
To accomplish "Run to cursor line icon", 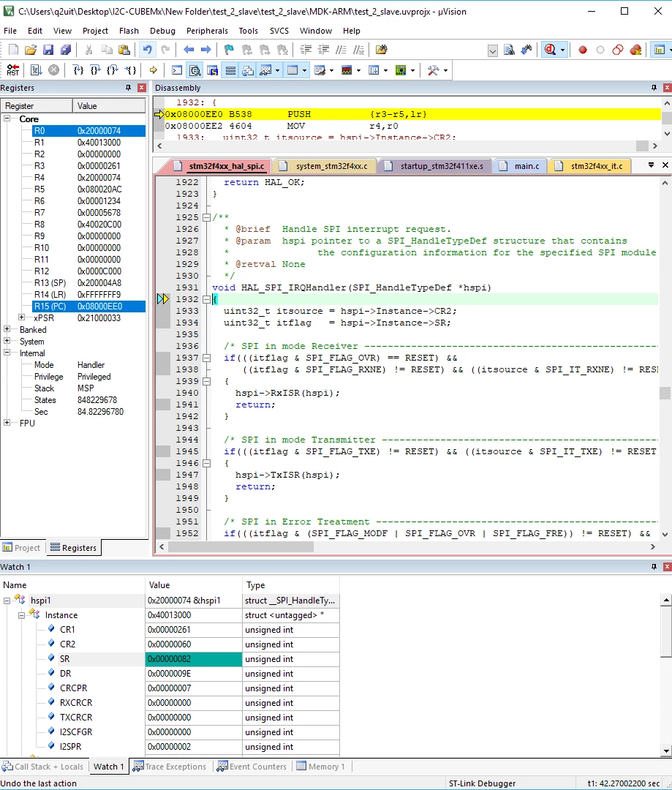I will tap(130, 70).
